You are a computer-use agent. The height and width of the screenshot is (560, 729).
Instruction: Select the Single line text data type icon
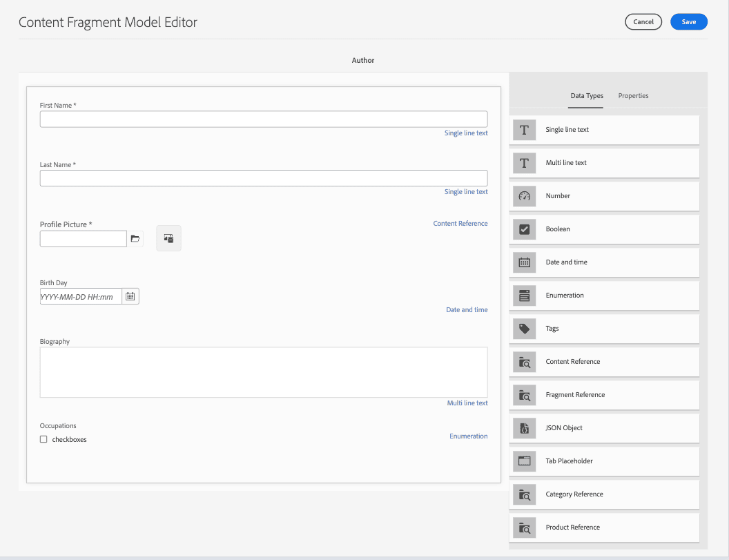pyautogui.click(x=524, y=130)
